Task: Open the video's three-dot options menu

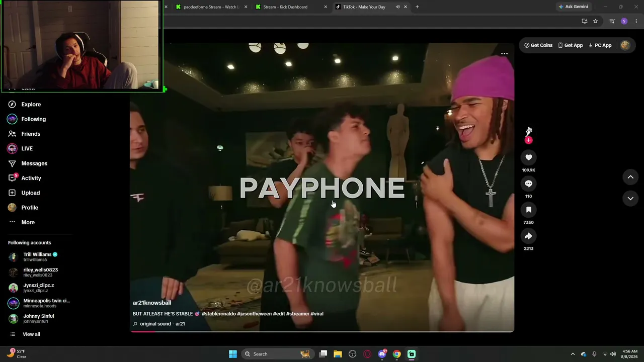Action: pyautogui.click(x=504, y=54)
